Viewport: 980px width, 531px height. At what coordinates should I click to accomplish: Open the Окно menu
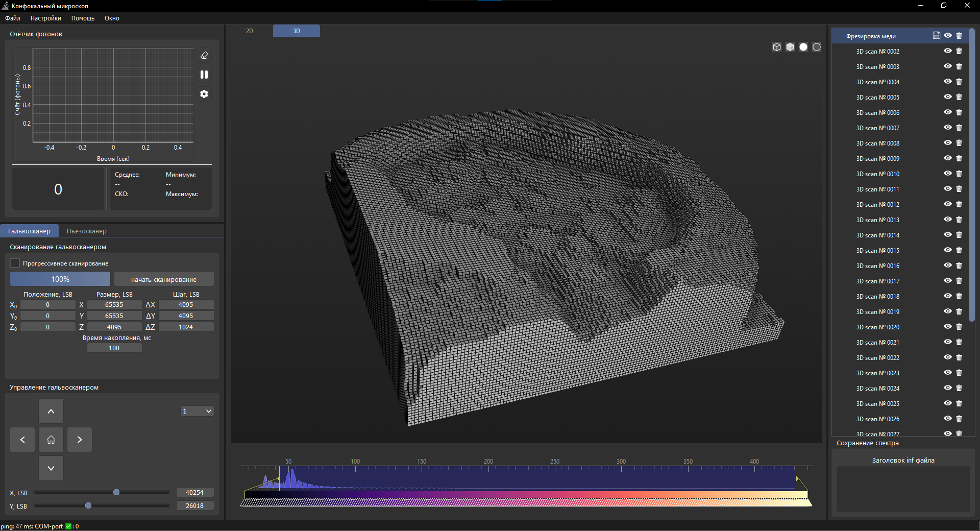(x=112, y=18)
